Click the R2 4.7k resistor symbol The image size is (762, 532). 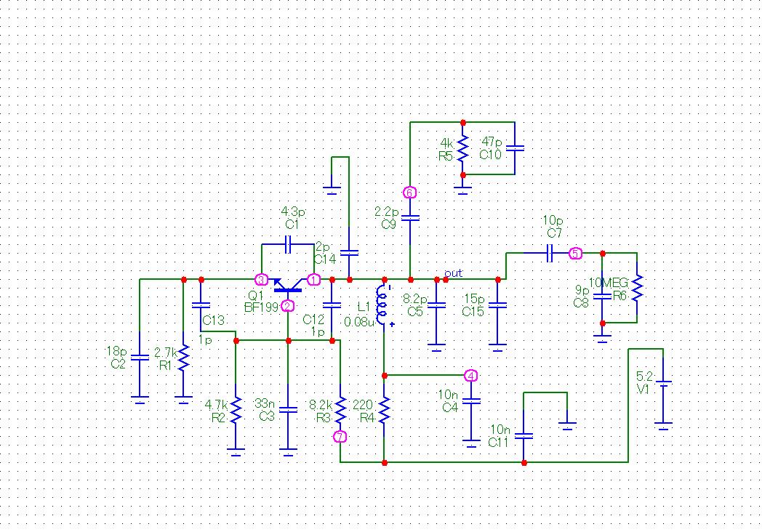236,411
